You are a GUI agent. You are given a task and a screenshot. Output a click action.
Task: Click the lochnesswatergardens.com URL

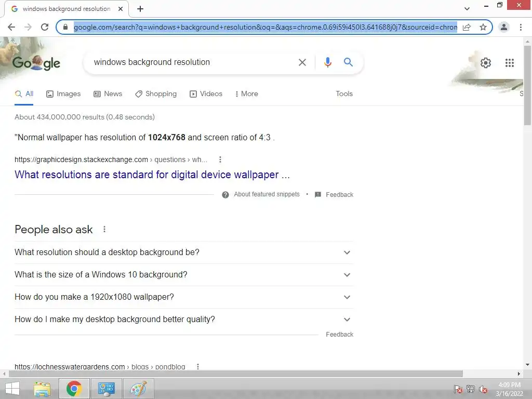100,367
